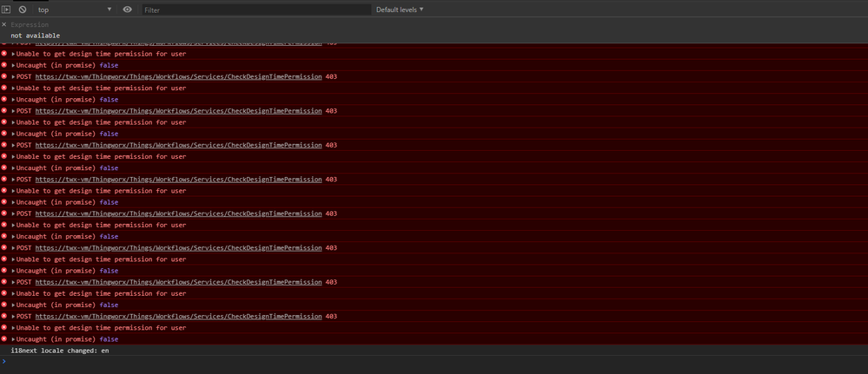Click the eye icon for live expressions
This screenshot has height=374, width=868.
tap(128, 10)
